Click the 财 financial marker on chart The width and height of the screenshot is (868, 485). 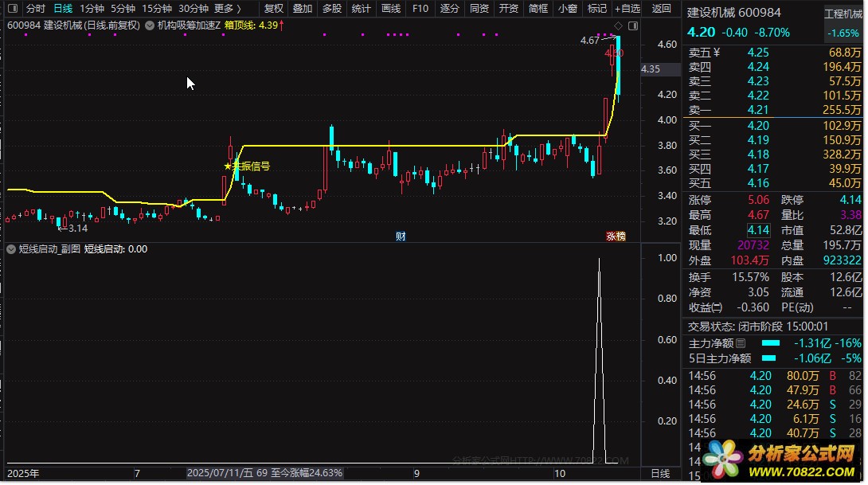point(401,237)
